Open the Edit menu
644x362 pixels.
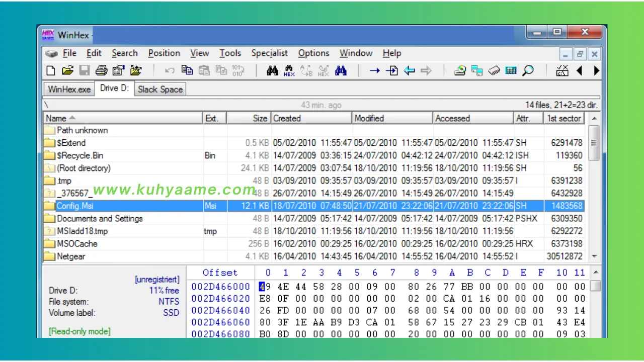point(94,53)
